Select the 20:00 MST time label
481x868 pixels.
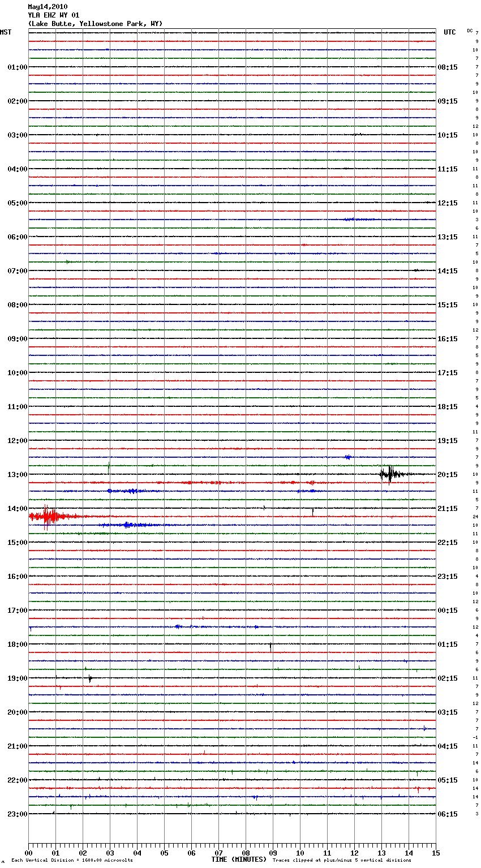(x=18, y=712)
